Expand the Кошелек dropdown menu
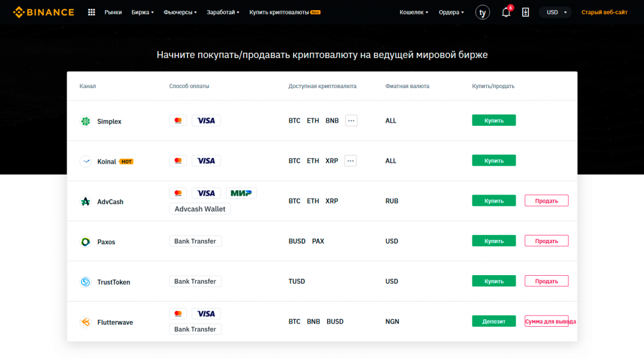Viewport: 644px width, 362px height. click(414, 12)
